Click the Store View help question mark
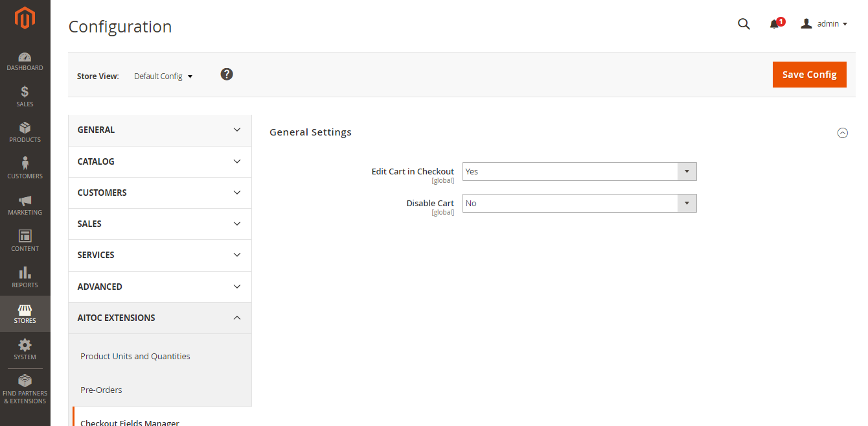Viewport: 868px width, 426px height. click(x=227, y=74)
